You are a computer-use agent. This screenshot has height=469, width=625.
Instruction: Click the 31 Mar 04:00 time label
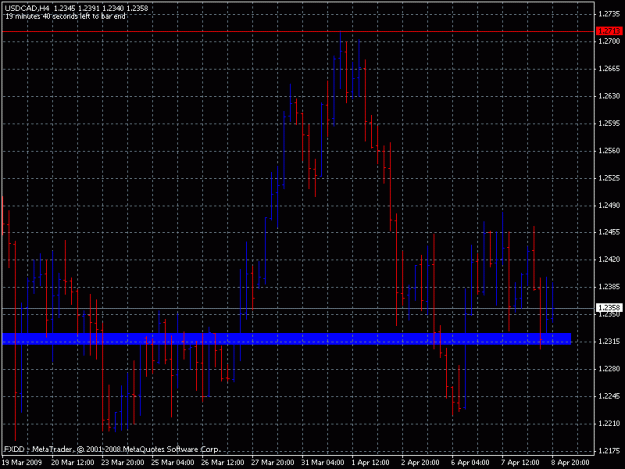[322, 462]
